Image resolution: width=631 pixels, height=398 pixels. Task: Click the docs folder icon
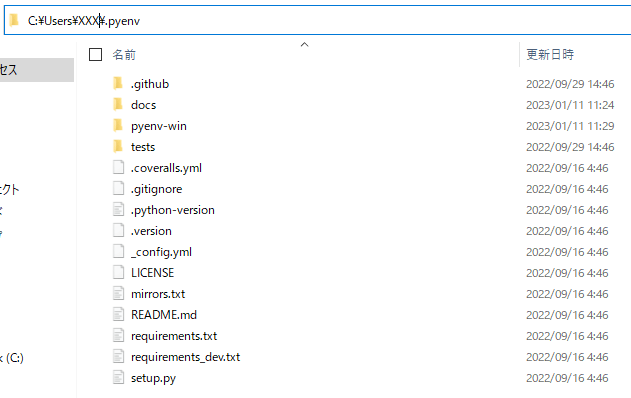118,104
